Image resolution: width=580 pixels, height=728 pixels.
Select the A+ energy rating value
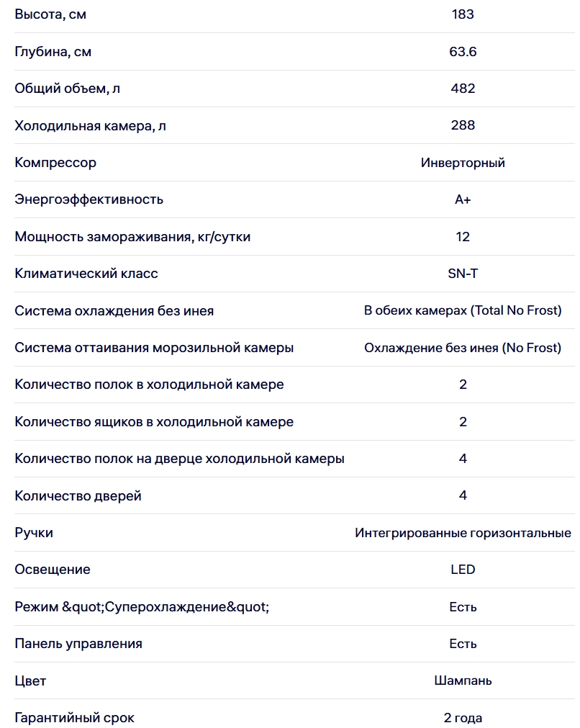pyautogui.click(x=463, y=199)
